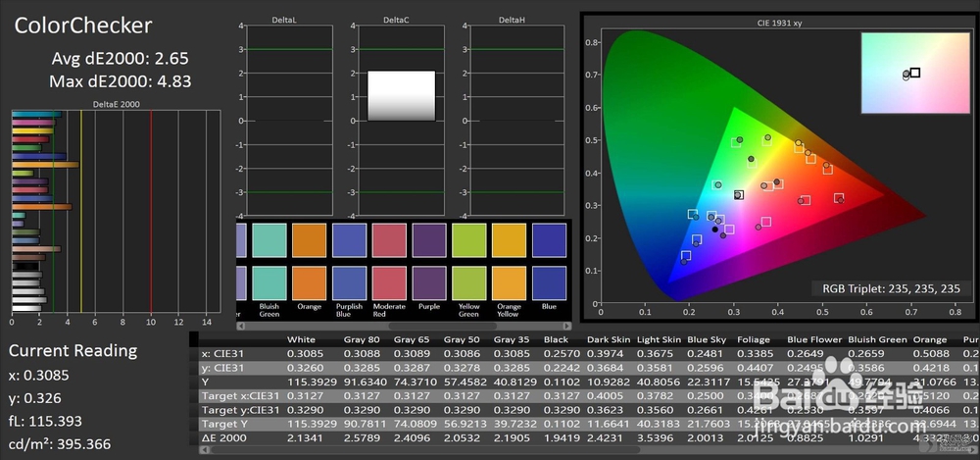
Task: Click the Avg dE2000: 2.65 text
Action: pyautogui.click(x=120, y=59)
